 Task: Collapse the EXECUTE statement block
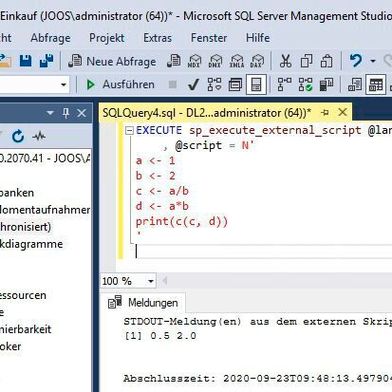(x=129, y=131)
